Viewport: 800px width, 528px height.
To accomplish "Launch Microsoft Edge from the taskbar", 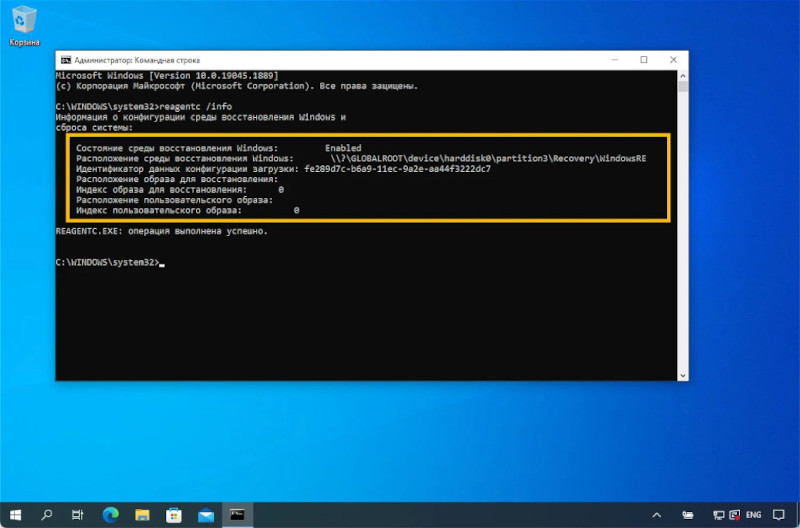I will (110, 514).
